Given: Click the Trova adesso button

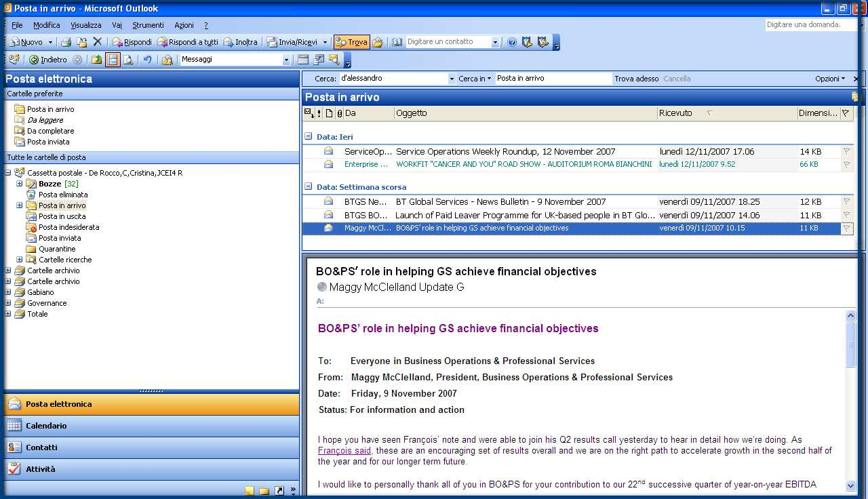Looking at the screenshot, I should point(637,79).
